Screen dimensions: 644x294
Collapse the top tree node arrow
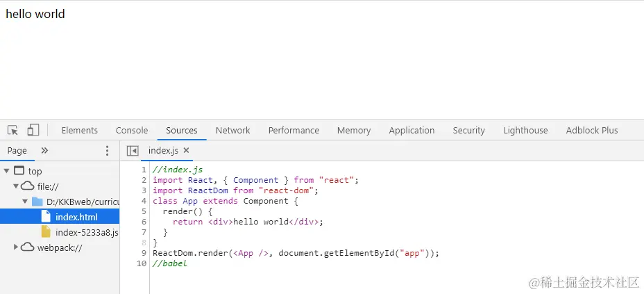6,171
